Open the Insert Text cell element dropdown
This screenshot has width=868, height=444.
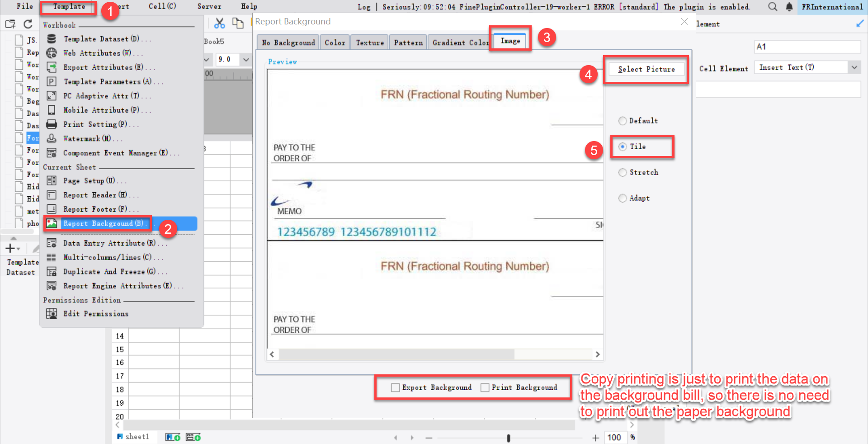854,67
